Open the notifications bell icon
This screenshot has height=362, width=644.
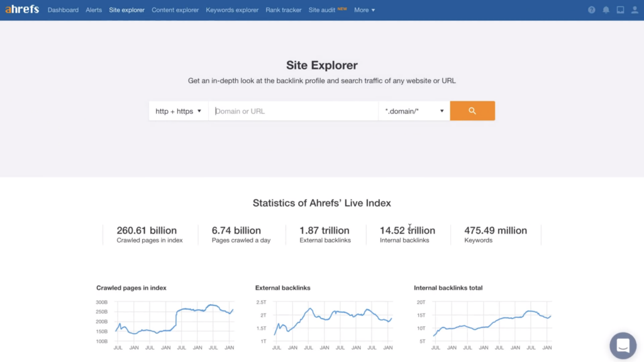coord(606,10)
